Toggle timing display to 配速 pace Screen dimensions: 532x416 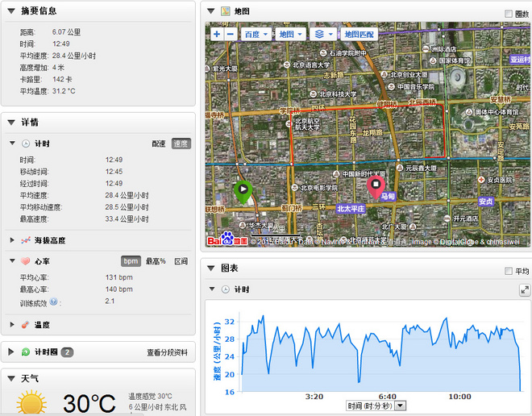point(159,143)
